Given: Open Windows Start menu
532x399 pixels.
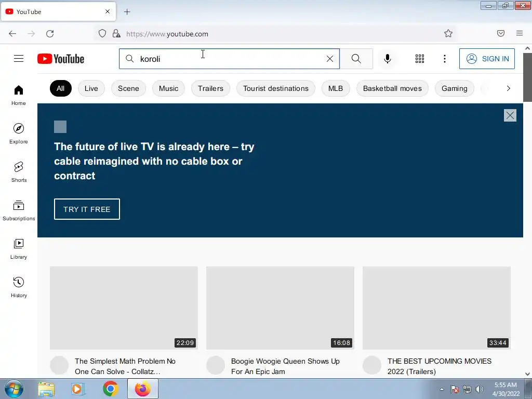Looking at the screenshot, I should [14, 389].
